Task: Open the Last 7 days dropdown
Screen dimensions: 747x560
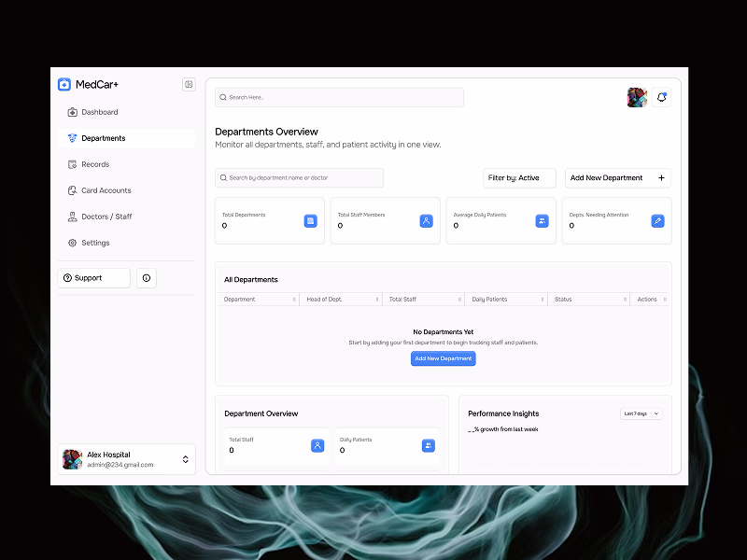Action: point(641,413)
